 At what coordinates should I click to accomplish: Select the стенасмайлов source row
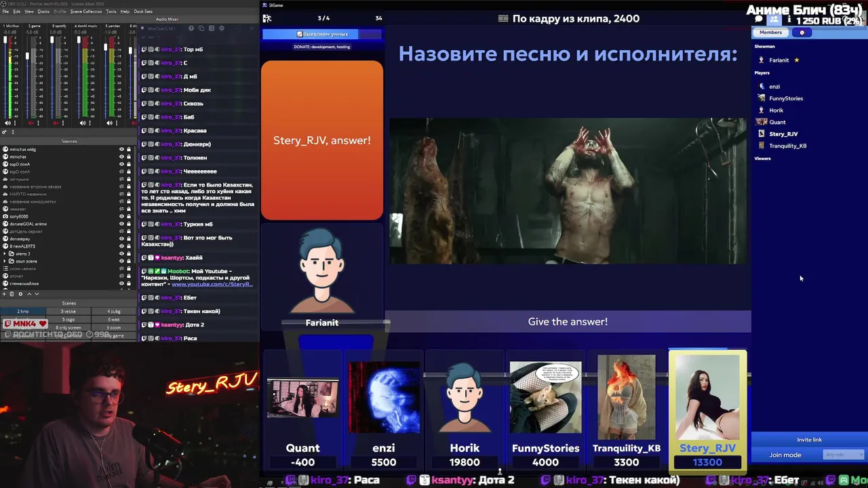tap(67, 283)
